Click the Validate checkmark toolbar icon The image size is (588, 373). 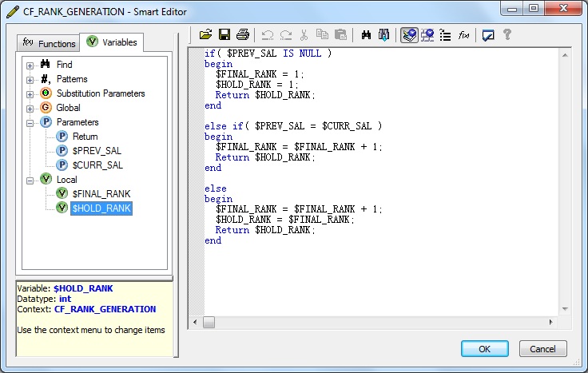(x=488, y=35)
